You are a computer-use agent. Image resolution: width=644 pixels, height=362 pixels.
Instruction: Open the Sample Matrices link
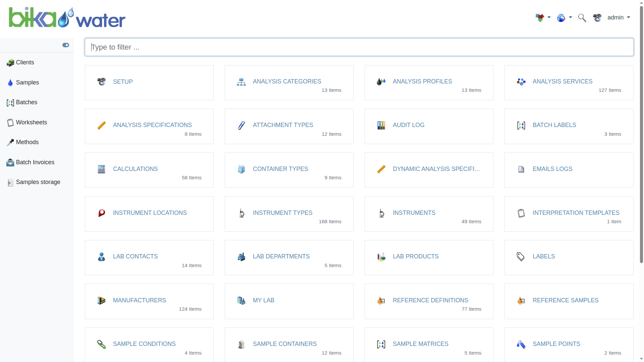click(420, 344)
